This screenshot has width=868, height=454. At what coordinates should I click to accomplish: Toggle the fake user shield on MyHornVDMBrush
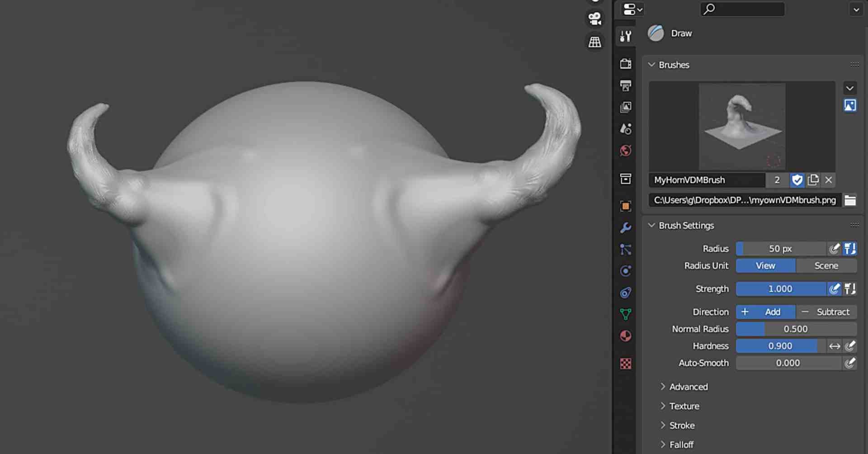[797, 180]
